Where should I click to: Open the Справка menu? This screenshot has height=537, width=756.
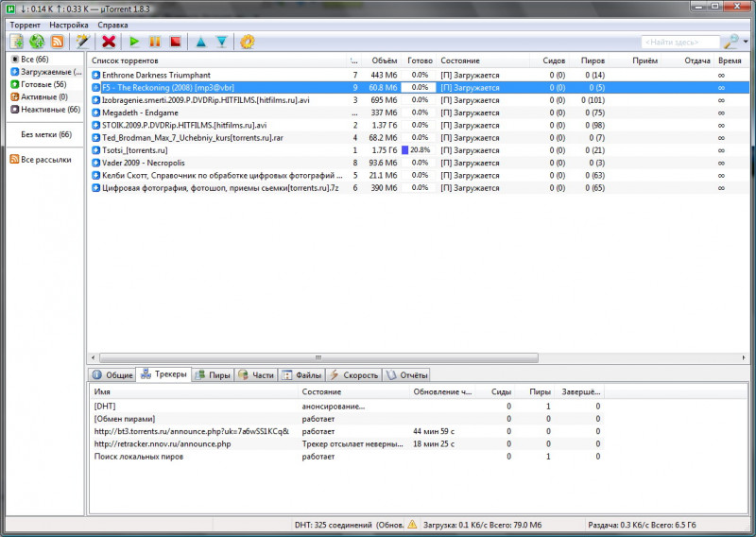[x=113, y=24]
